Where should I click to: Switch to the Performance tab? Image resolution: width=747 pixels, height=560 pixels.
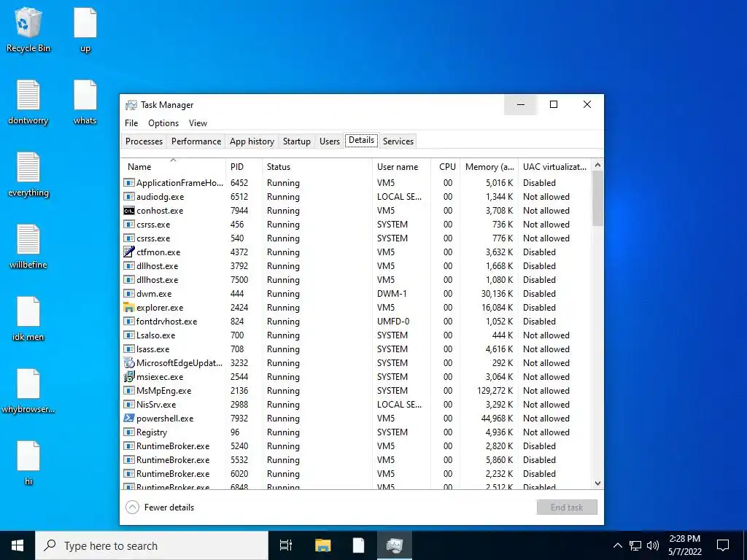pyautogui.click(x=196, y=141)
